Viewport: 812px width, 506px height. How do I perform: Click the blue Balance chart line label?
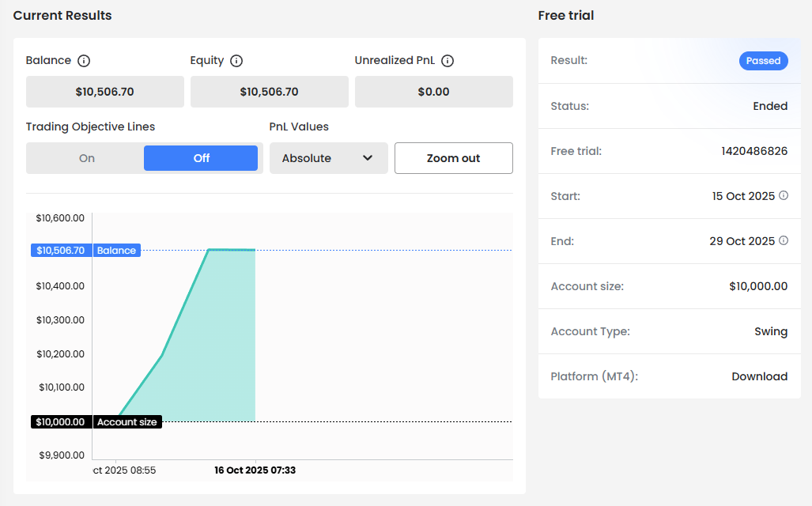[x=116, y=251]
